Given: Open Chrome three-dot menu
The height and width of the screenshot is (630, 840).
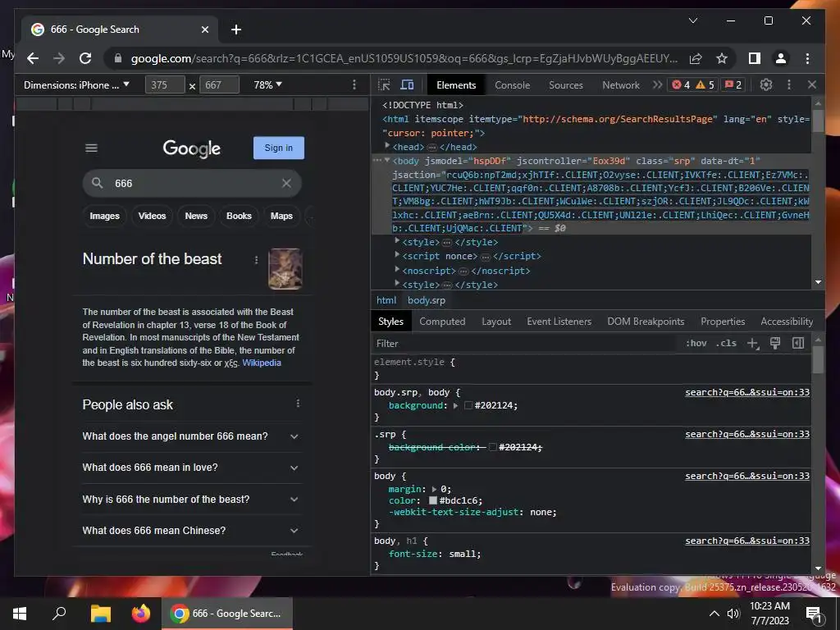Looking at the screenshot, I should coord(807,58).
